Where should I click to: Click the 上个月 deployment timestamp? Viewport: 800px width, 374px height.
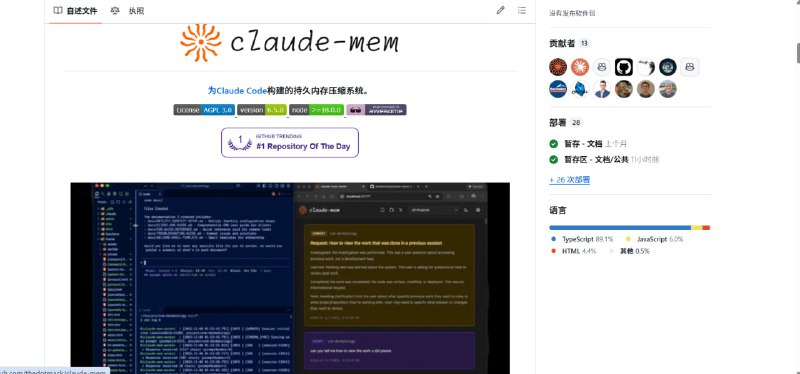pos(616,144)
